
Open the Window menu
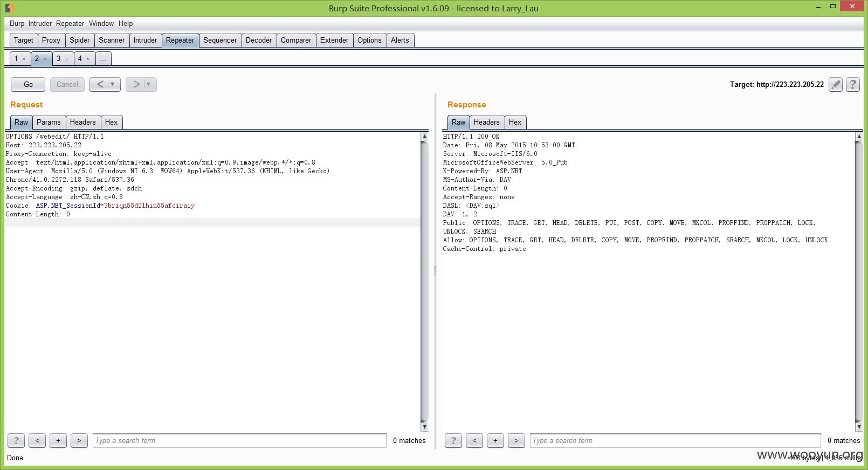101,23
